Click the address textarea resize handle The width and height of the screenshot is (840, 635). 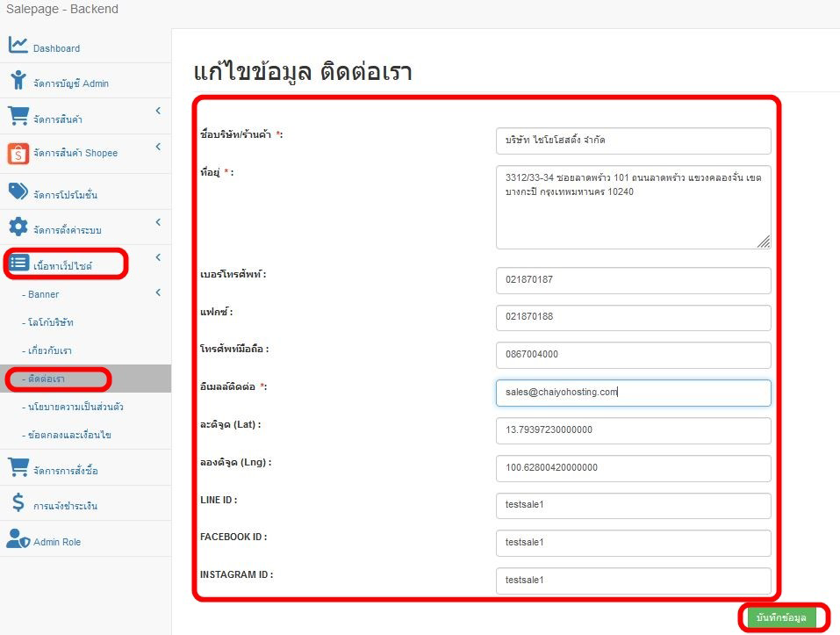(x=764, y=242)
